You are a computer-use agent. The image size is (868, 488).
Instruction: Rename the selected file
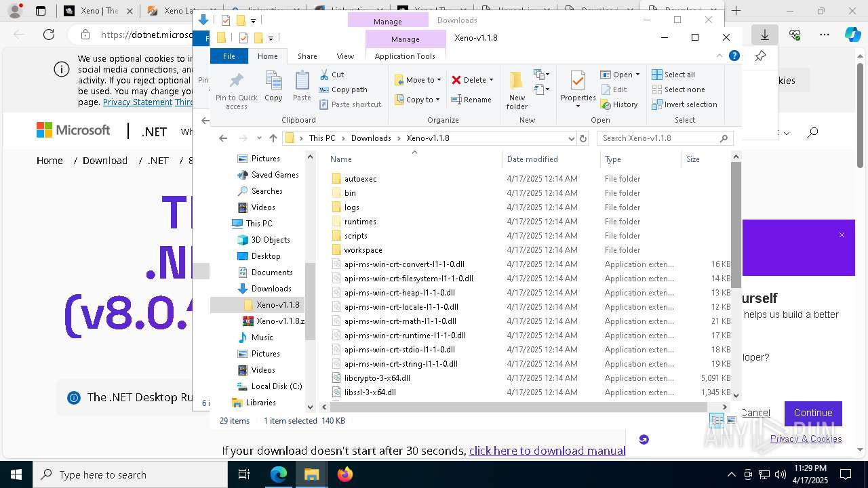pyautogui.click(x=471, y=100)
